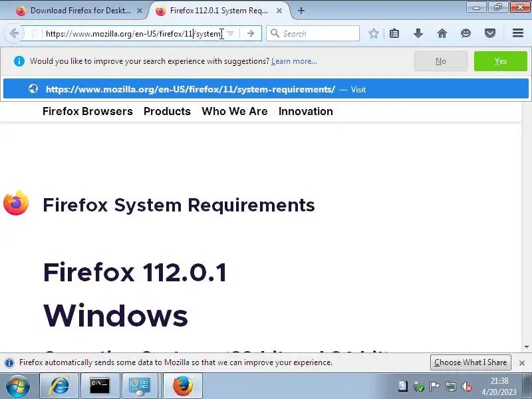Click the blue info icon in suggestions bar
532x399 pixels.
19,61
